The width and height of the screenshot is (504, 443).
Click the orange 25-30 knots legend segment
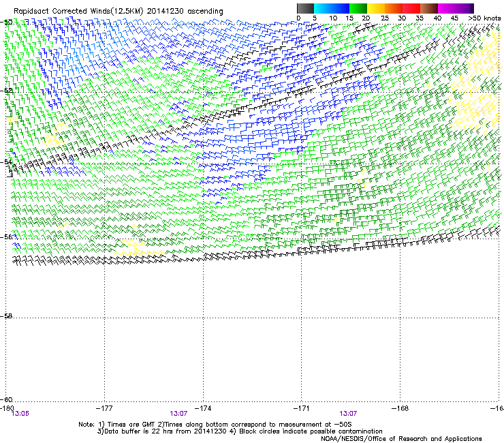(394, 8)
